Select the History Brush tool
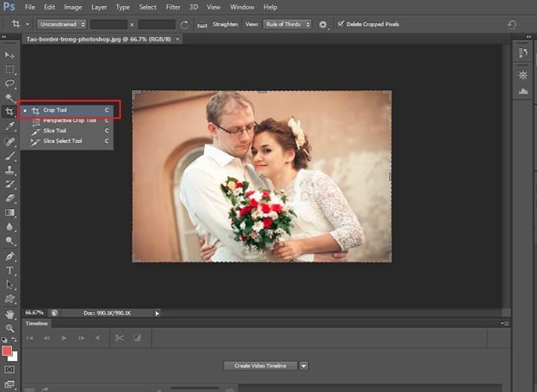The height and width of the screenshot is (392, 537). click(9, 184)
